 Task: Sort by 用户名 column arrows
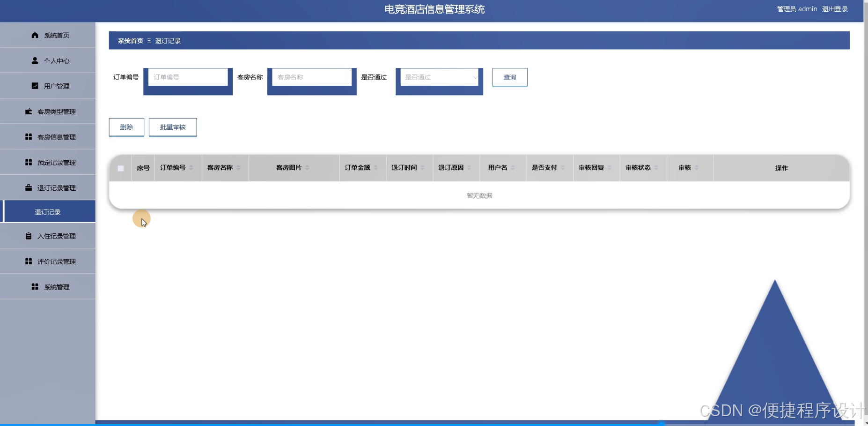[513, 168]
